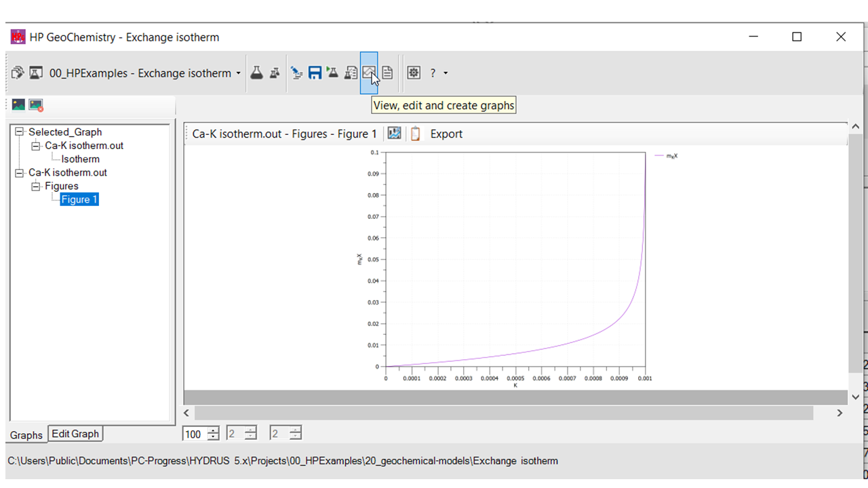Click the settings gear icon in toolbar

click(x=414, y=73)
